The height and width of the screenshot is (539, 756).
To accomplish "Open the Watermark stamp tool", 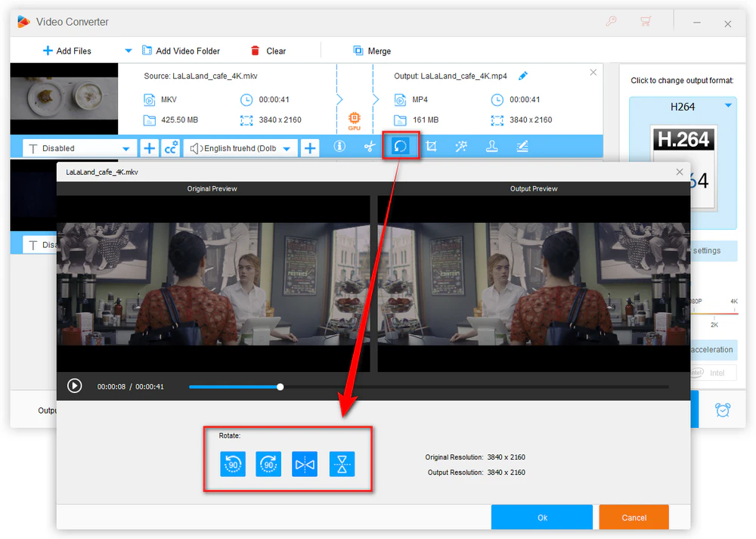I will (491, 146).
